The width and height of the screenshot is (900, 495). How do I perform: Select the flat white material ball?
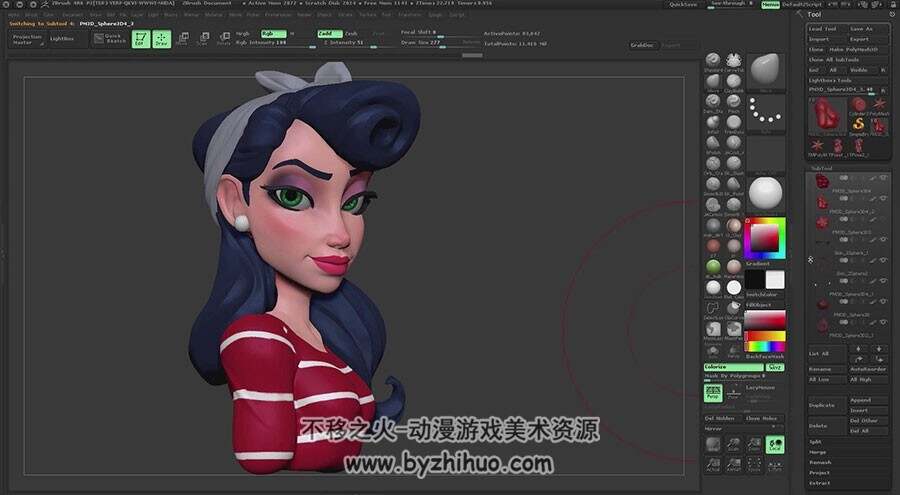pos(734,288)
